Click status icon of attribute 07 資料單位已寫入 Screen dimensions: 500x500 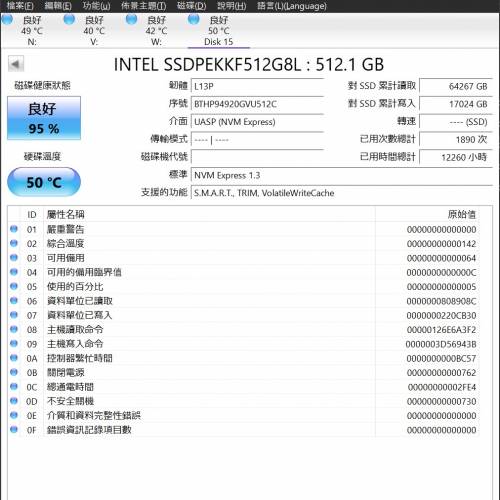click(14, 315)
